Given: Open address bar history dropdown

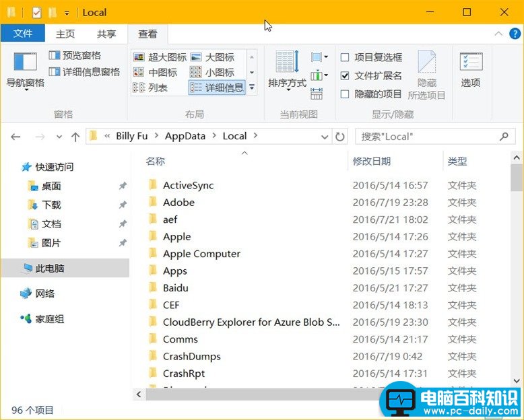Looking at the screenshot, I should [x=324, y=137].
